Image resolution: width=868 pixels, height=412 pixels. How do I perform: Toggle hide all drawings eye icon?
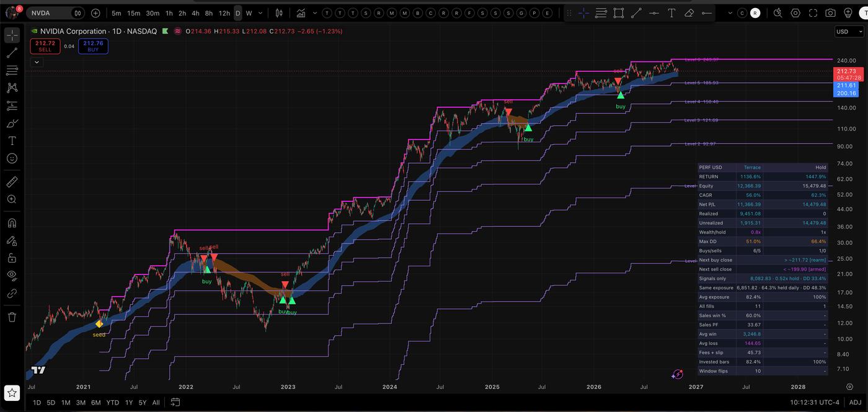tap(12, 275)
